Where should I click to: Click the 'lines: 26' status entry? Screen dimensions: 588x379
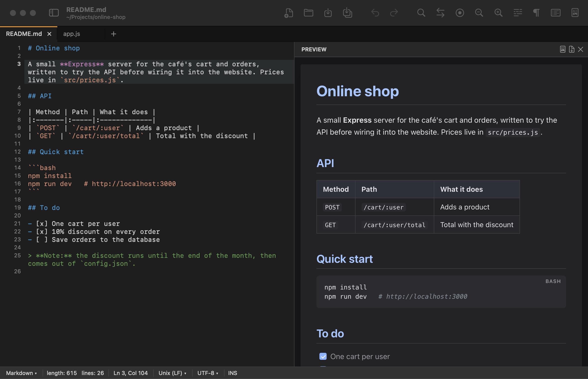(93, 373)
